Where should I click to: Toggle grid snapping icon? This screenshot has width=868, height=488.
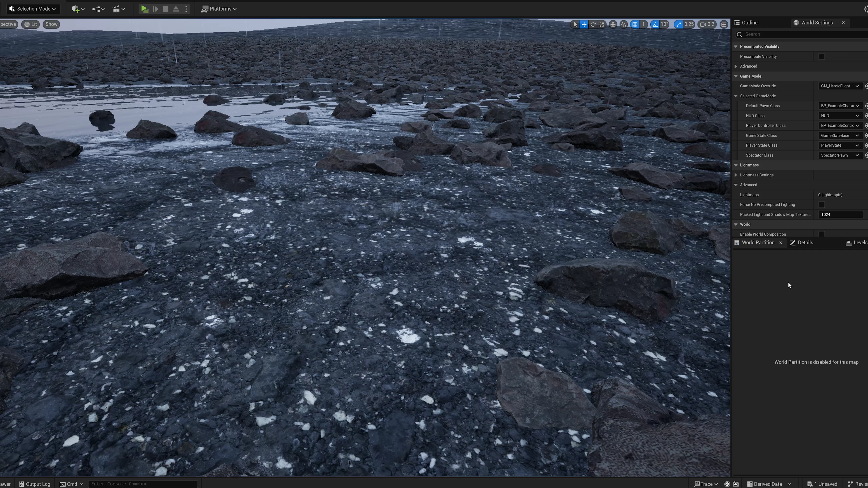[x=635, y=24]
